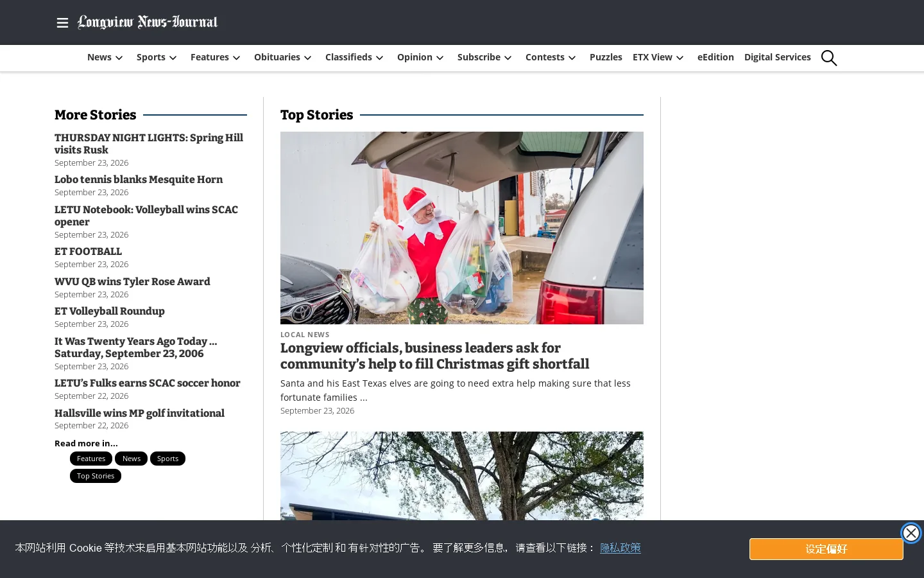The height and width of the screenshot is (578, 924).
Task: Dismiss cookie banner with the X icon
Action: click(x=911, y=533)
